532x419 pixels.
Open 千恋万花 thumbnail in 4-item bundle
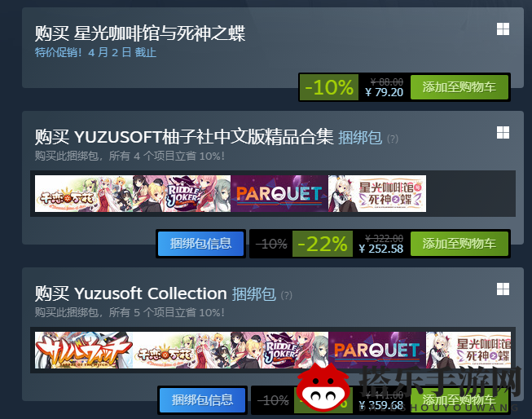point(84,193)
